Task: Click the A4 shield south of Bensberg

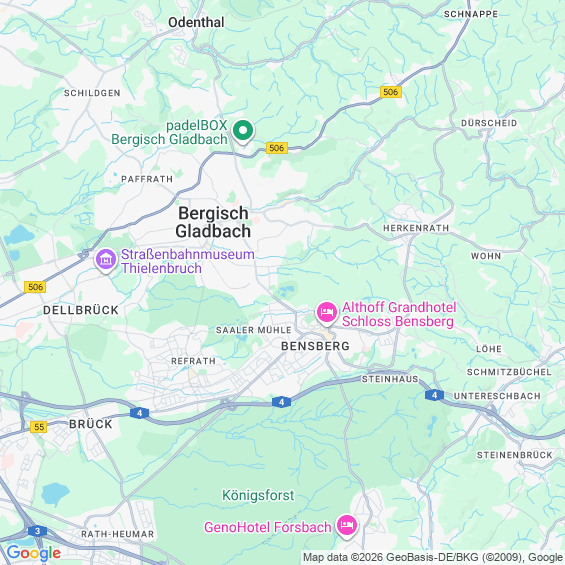Action: click(x=281, y=402)
